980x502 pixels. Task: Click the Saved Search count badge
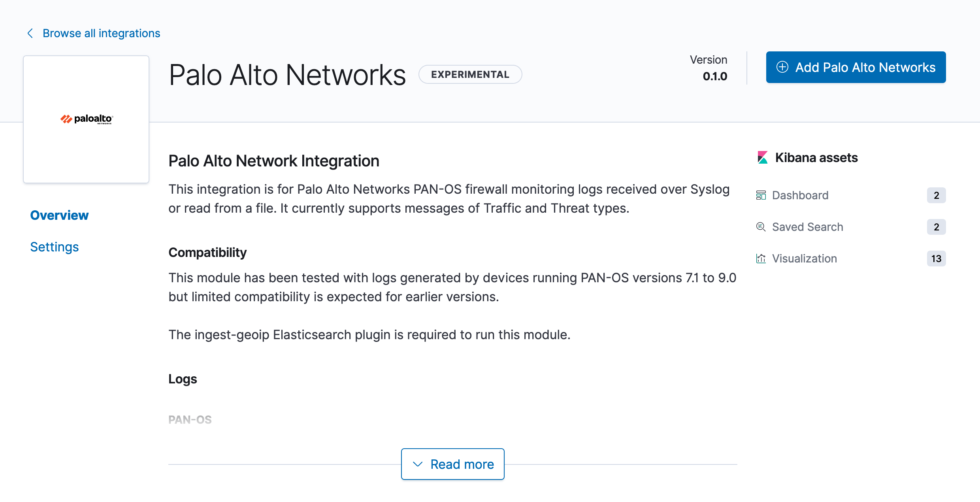pos(936,227)
